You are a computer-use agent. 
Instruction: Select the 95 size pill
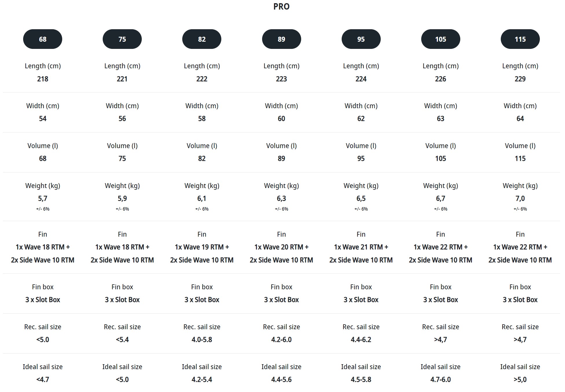(x=361, y=39)
